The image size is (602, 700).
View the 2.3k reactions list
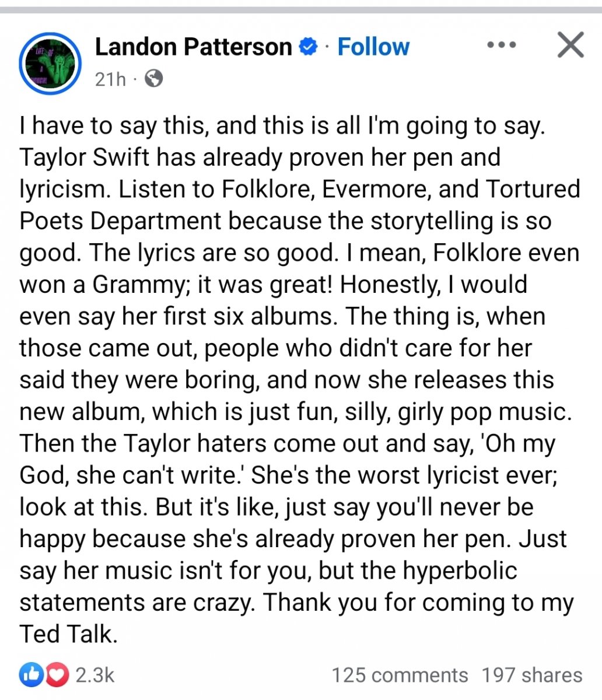pos(95,675)
